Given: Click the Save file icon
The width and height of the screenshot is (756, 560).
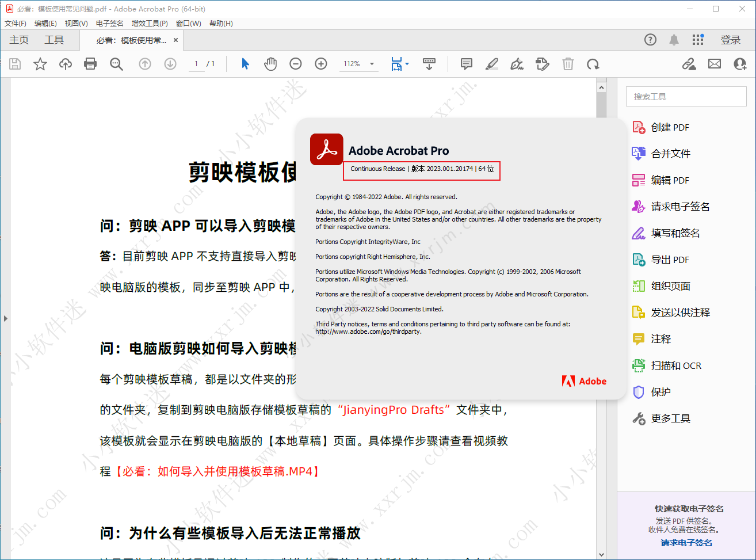Looking at the screenshot, I should [x=15, y=64].
